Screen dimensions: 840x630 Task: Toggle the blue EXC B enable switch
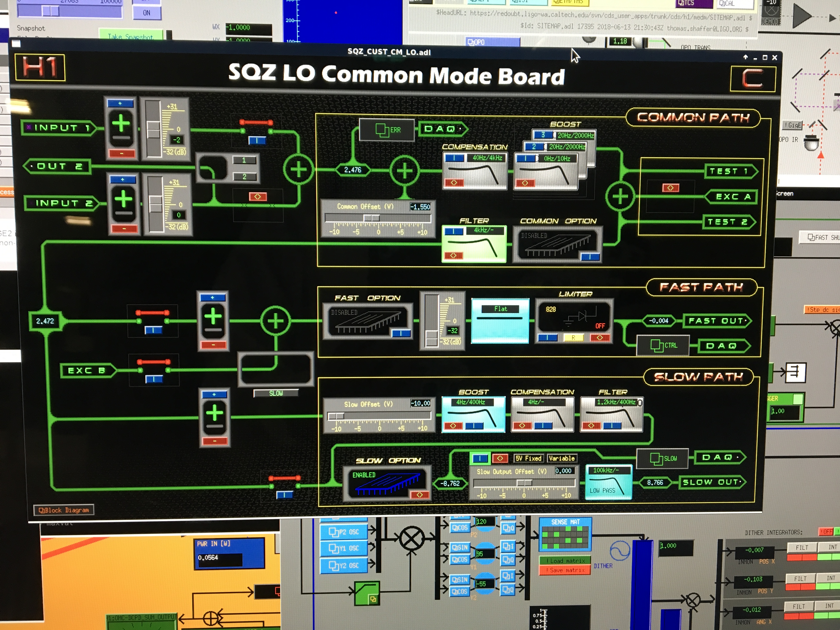(x=154, y=379)
